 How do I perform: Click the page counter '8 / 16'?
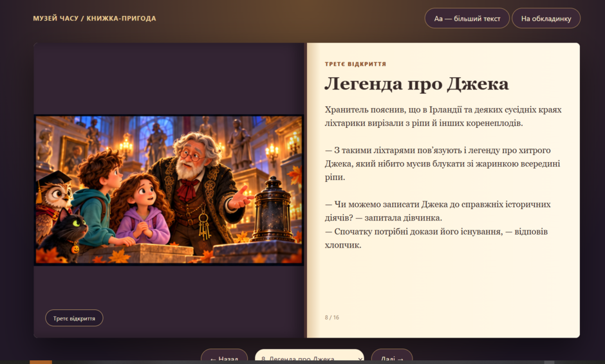tap(332, 317)
